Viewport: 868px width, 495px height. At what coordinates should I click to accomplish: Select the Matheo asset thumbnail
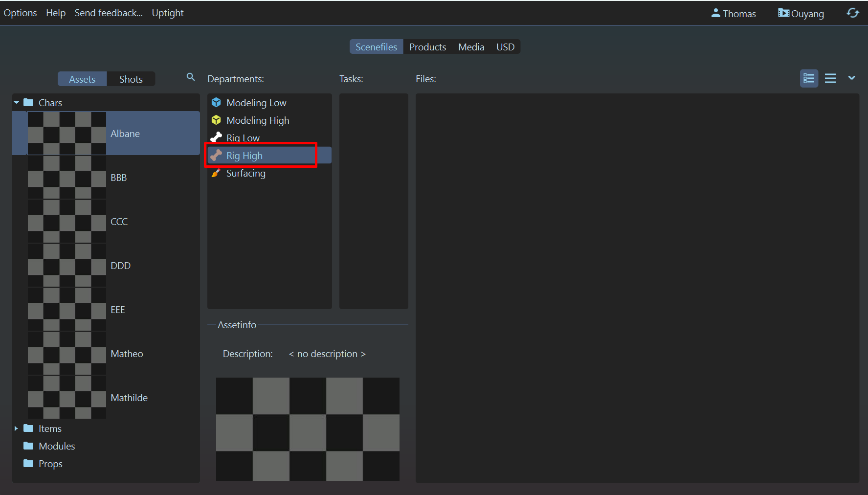[67, 354]
